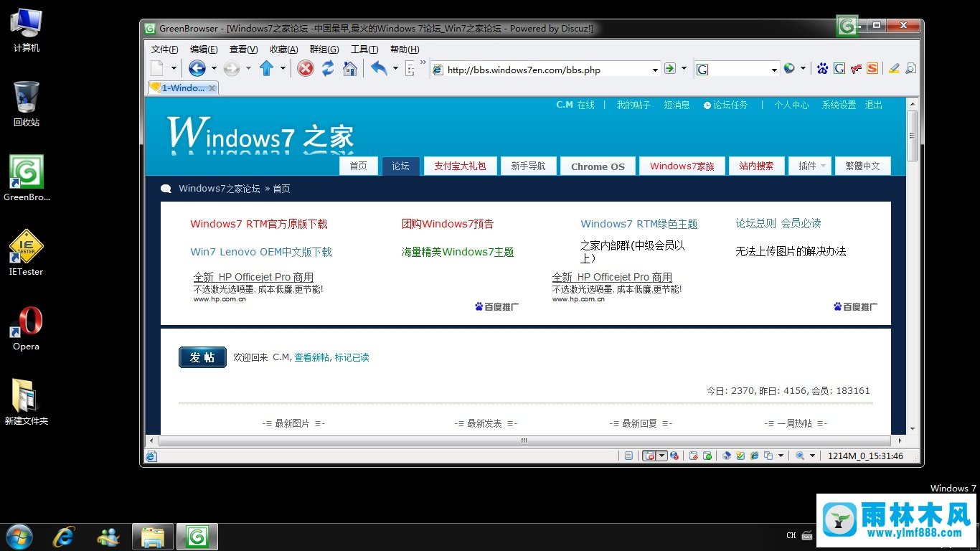Click the 查看新帖 link
This screenshot has width=980, height=551.
click(x=311, y=357)
